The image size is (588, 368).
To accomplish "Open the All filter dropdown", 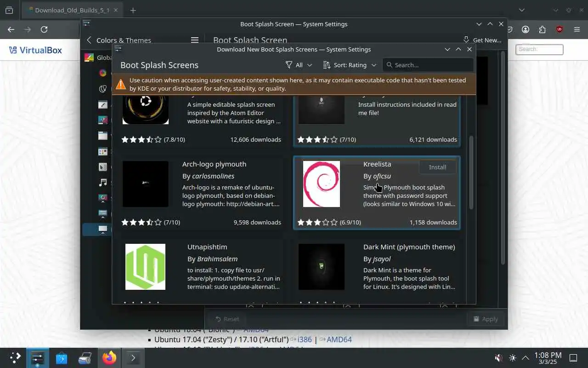I will coord(299,65).
